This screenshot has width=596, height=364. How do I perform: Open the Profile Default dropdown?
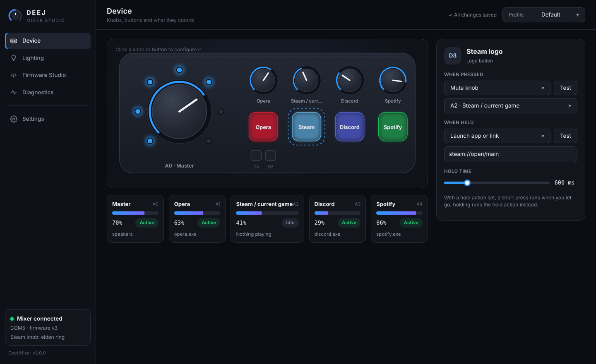543,15
